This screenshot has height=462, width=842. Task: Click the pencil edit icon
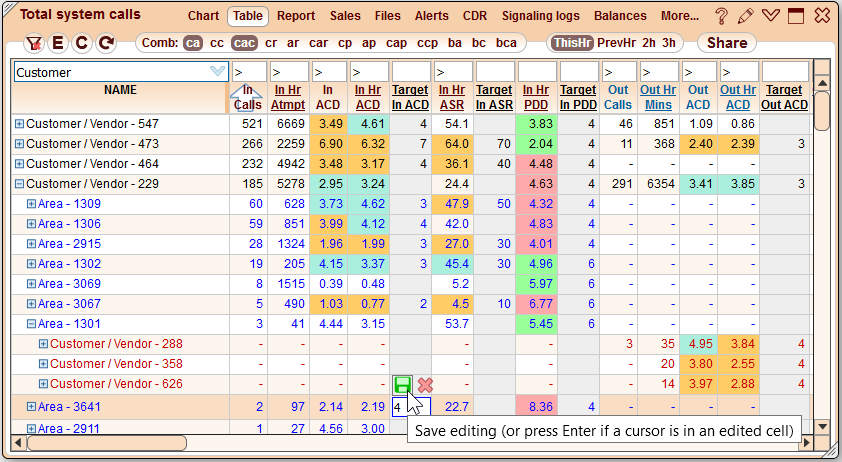[x=745, y=16]
